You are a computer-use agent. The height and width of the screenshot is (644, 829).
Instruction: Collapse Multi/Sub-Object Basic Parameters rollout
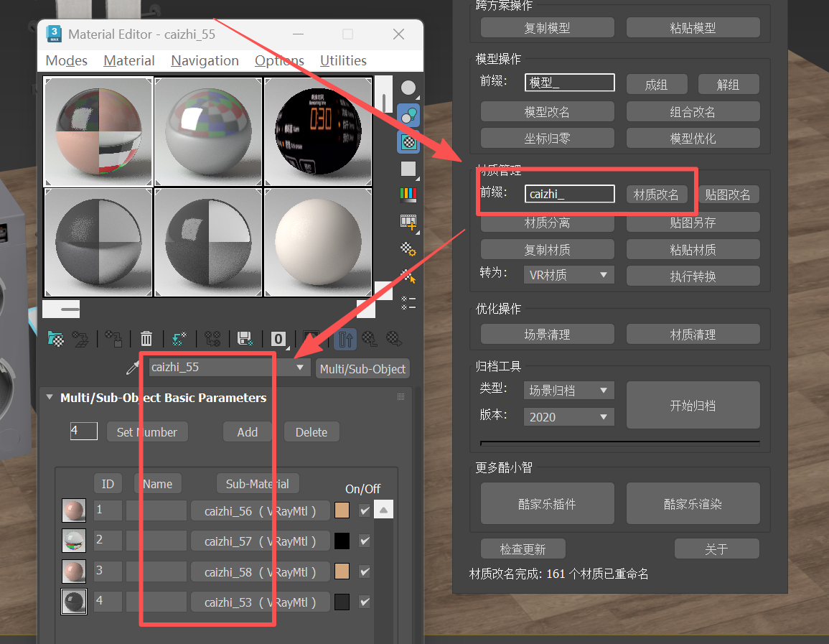click(50, 397)
